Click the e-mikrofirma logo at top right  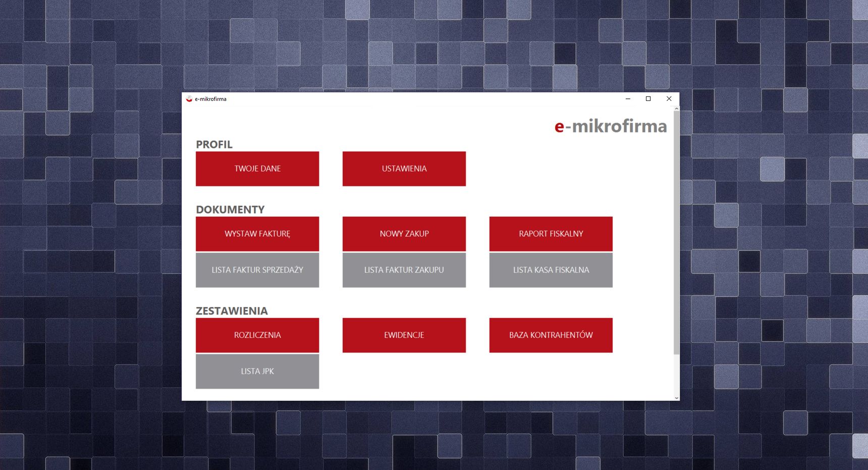coord(611,126)
